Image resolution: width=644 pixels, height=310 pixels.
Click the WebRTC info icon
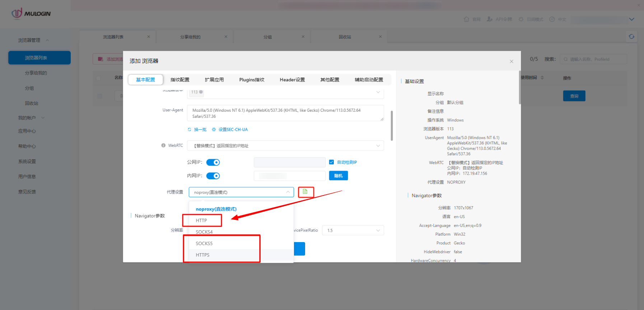(163, 145)
